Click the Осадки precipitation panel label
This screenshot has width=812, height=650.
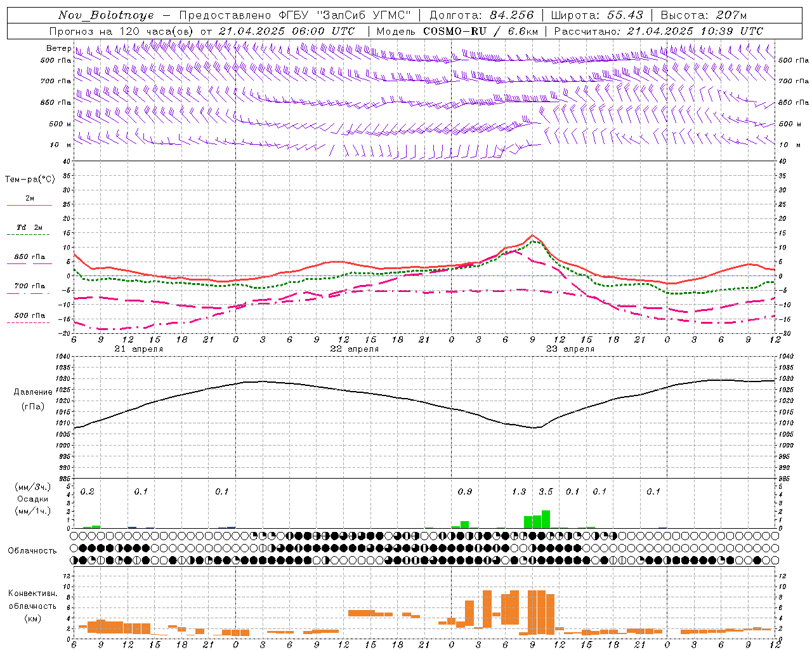(32, 499)
